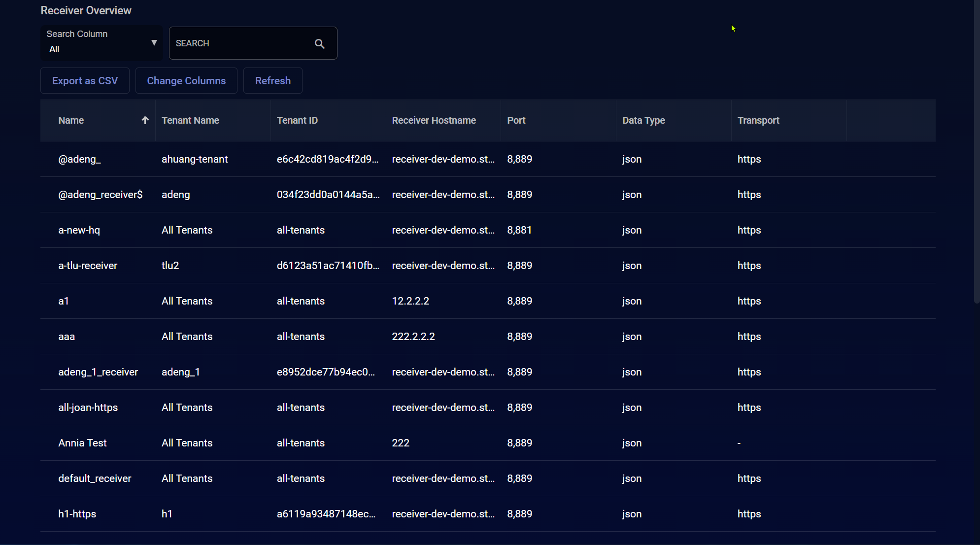
Task: Click the Data Type column header
Action: [643, 120]
